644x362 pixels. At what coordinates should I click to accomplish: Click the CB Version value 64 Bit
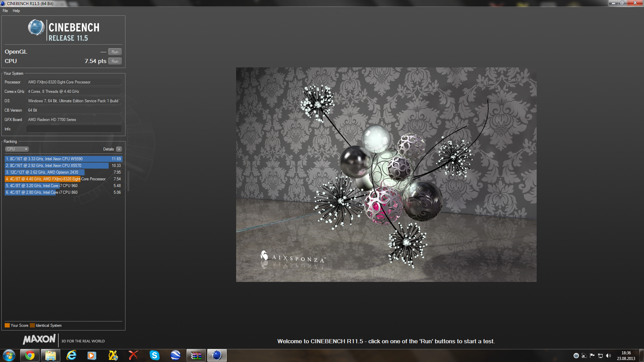pyautogui.click(x=74, y=110)
